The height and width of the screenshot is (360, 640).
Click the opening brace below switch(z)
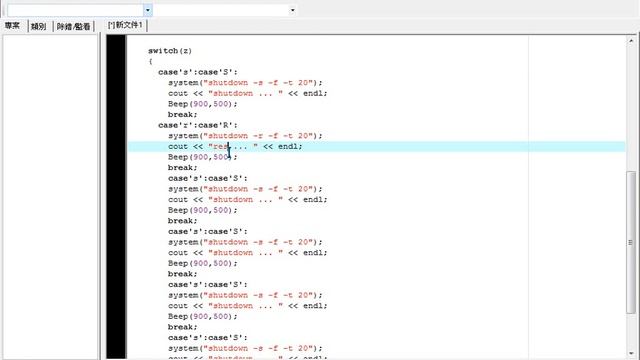pos(150,61)
